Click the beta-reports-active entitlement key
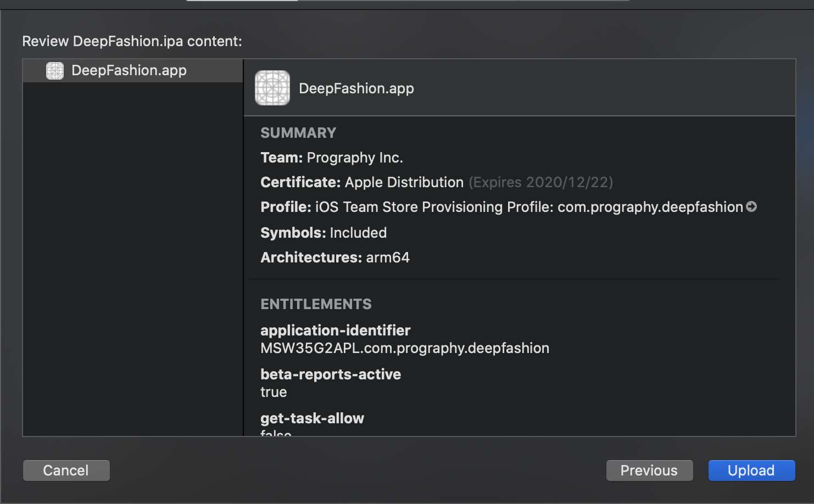The width and height of the screenshot is (814, 504). [331, 374]
